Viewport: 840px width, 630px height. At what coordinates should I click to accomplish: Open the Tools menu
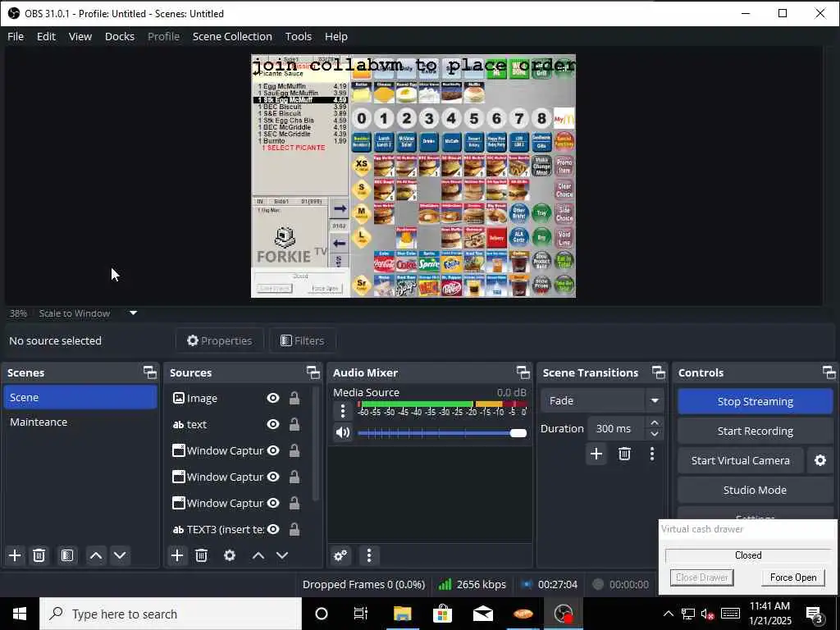coord(299,36)
